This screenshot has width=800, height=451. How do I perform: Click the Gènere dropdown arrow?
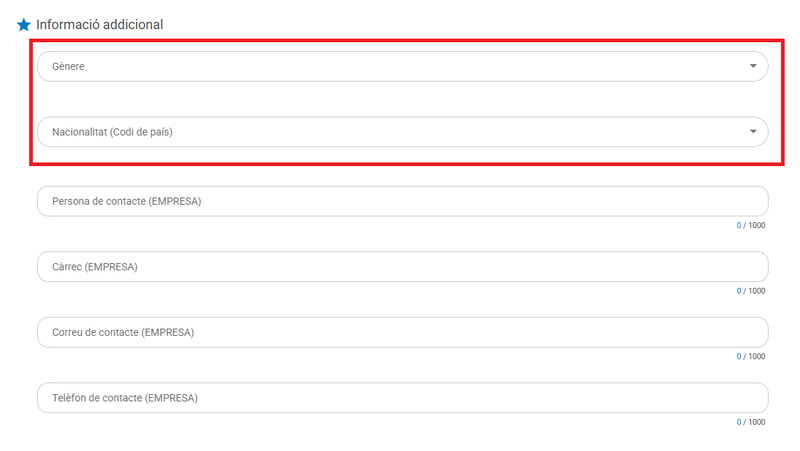pos(752,66)
